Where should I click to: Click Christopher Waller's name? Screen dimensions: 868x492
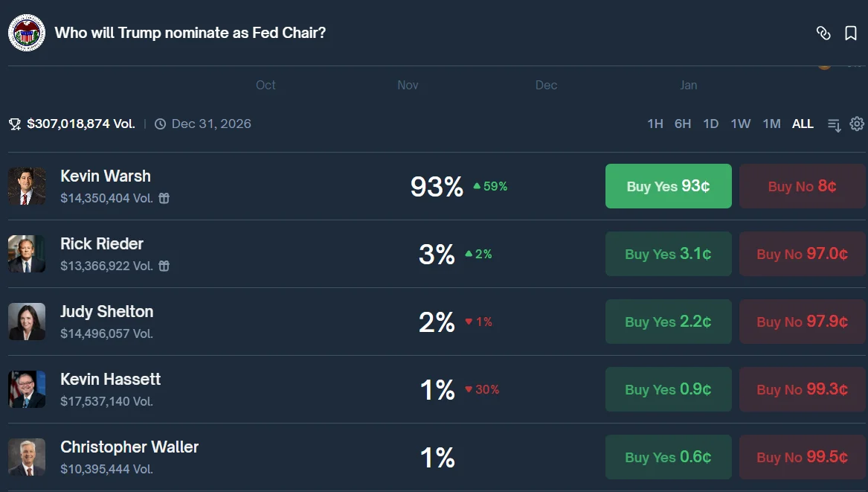tap(129, 447)
